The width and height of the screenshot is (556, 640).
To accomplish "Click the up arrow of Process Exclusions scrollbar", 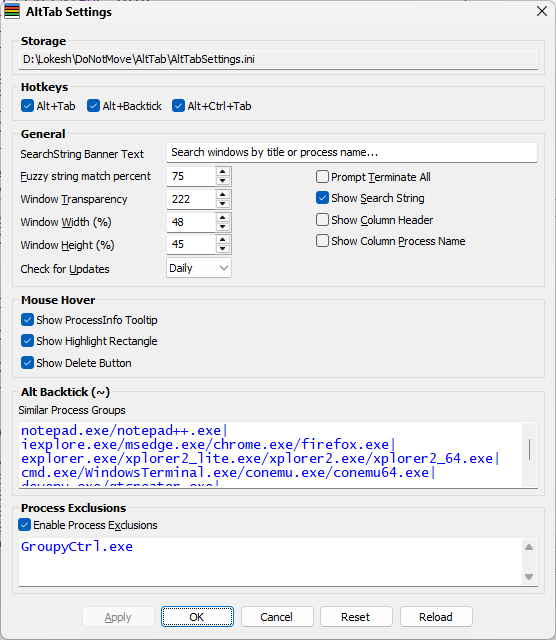I will click(x=529, y=547).
